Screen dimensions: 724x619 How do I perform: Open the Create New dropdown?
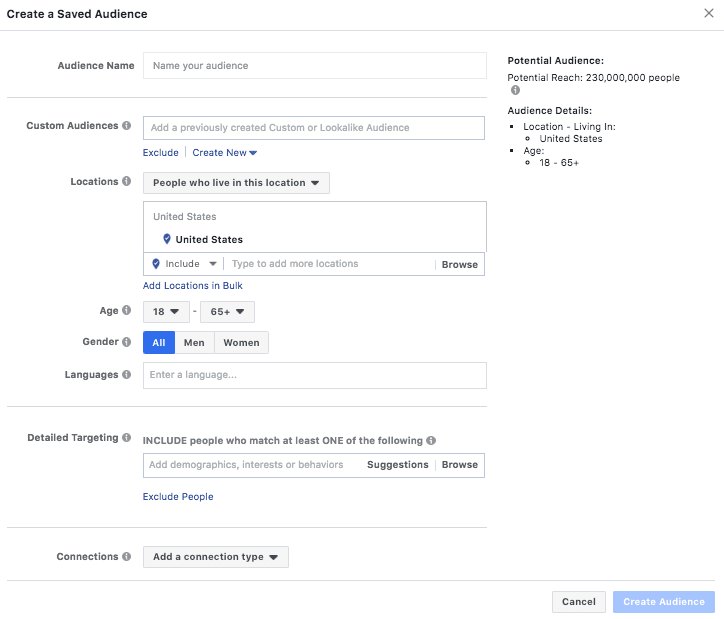pos(224,153)
